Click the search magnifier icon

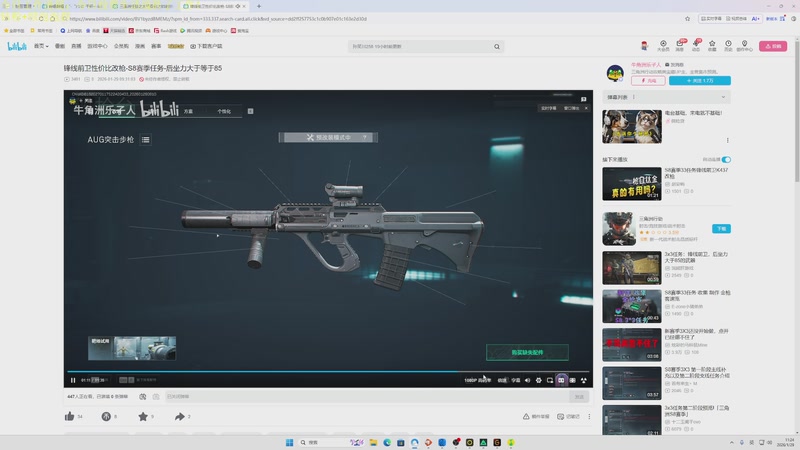tap(497, 46)
